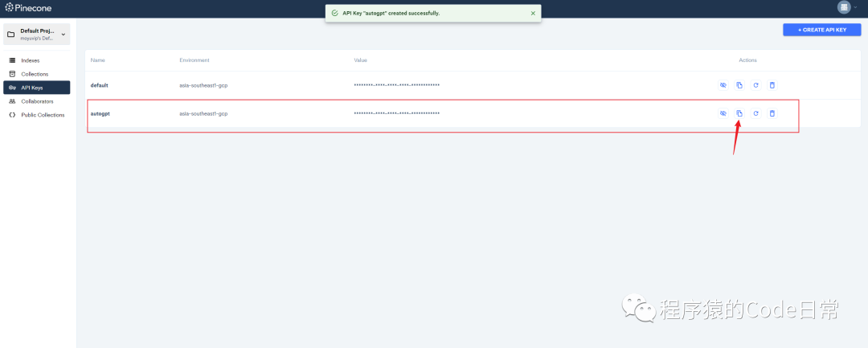Select API Keys in the sidebar
The width and height of the screenshot is (868, 348).
[36, 88]
